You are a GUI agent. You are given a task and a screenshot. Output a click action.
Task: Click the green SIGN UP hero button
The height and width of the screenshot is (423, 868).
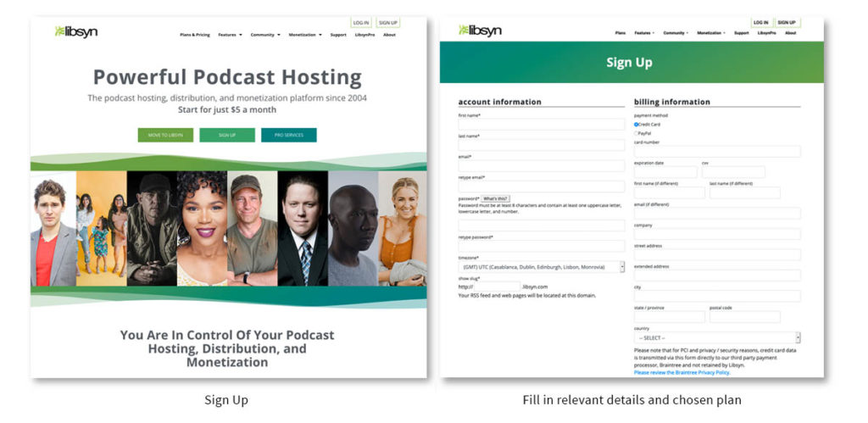(227, 135)
